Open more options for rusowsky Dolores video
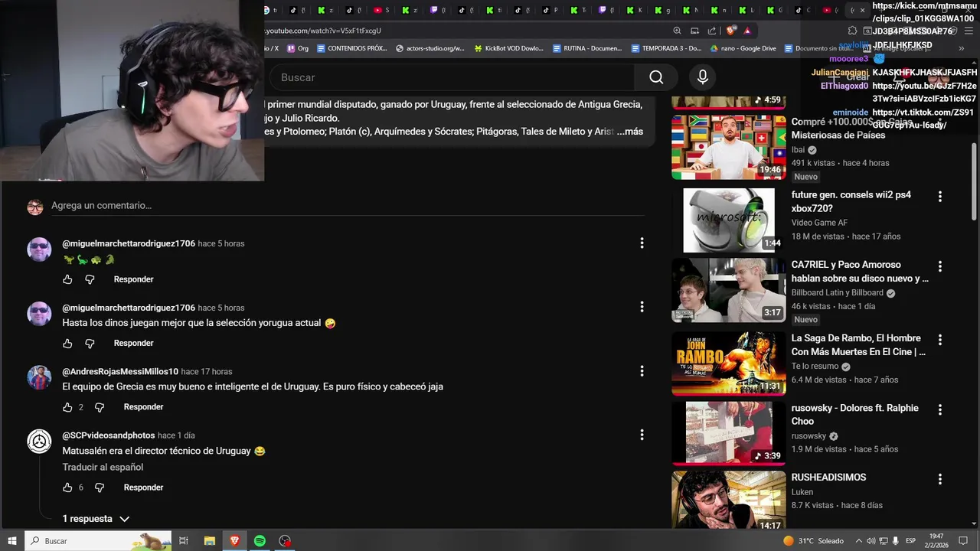 [940, 409]
